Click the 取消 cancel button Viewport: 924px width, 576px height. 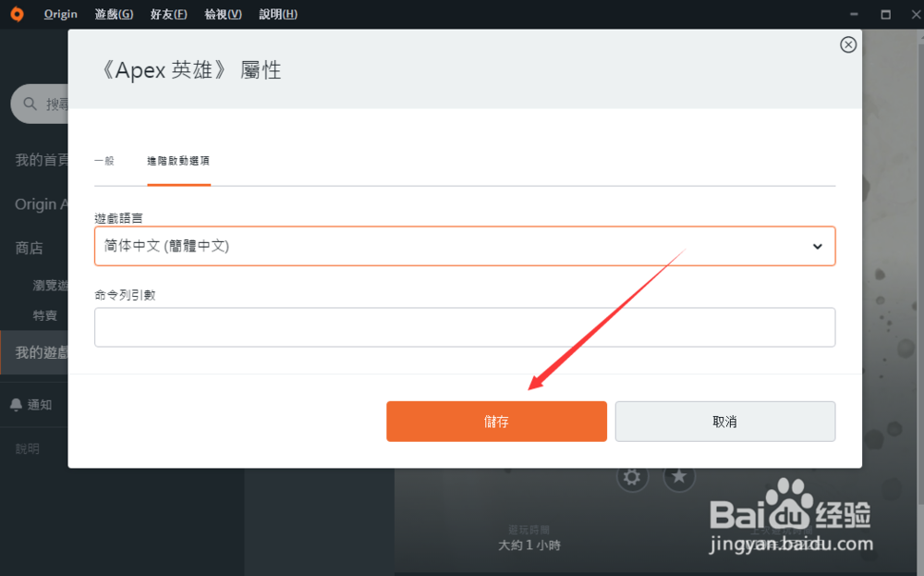pyautogui.click(x=724, y=422)
